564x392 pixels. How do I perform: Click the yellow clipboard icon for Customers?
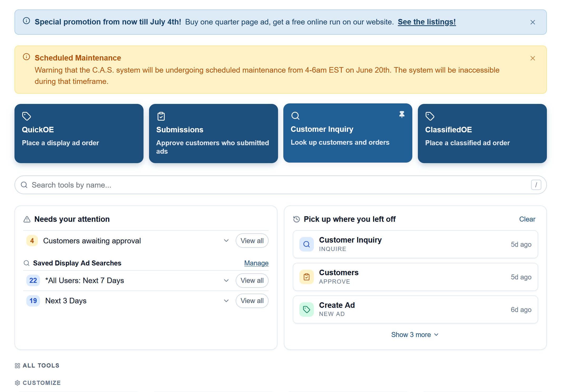306,277
